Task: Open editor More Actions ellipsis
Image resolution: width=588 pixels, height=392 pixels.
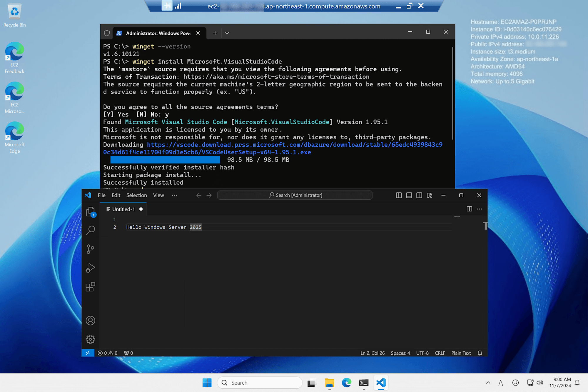Action: (x=480, y=209)
